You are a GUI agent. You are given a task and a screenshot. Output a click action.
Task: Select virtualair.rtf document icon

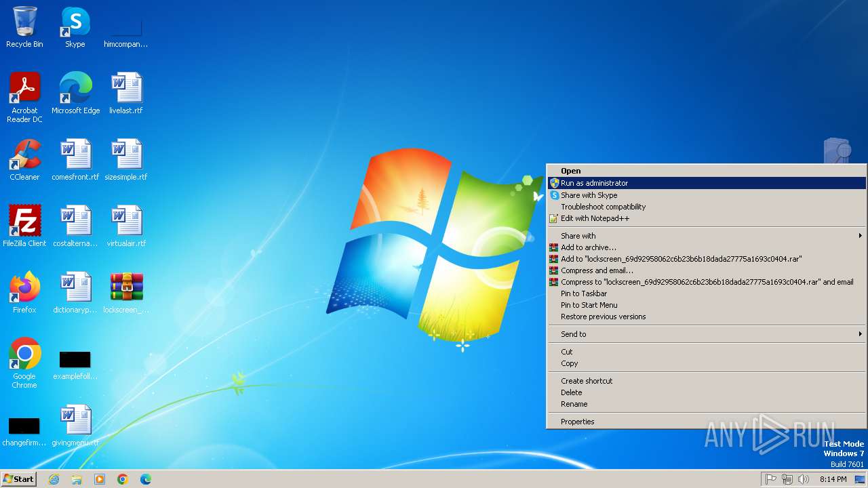126,226
